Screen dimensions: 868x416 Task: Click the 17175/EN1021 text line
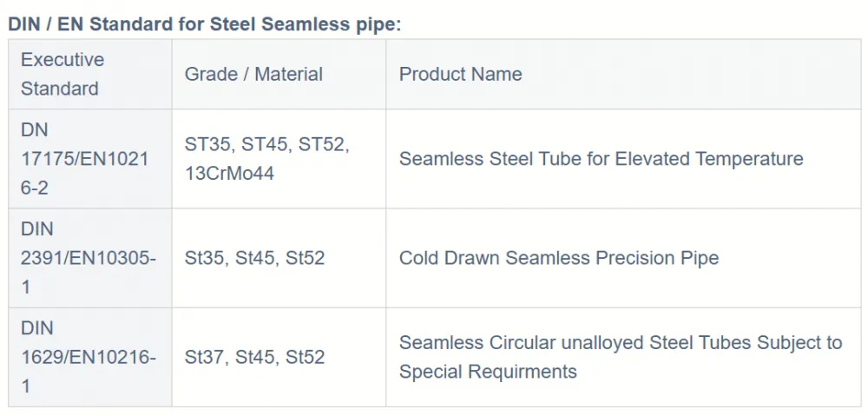pyautogui.click(x=85, y=160)
